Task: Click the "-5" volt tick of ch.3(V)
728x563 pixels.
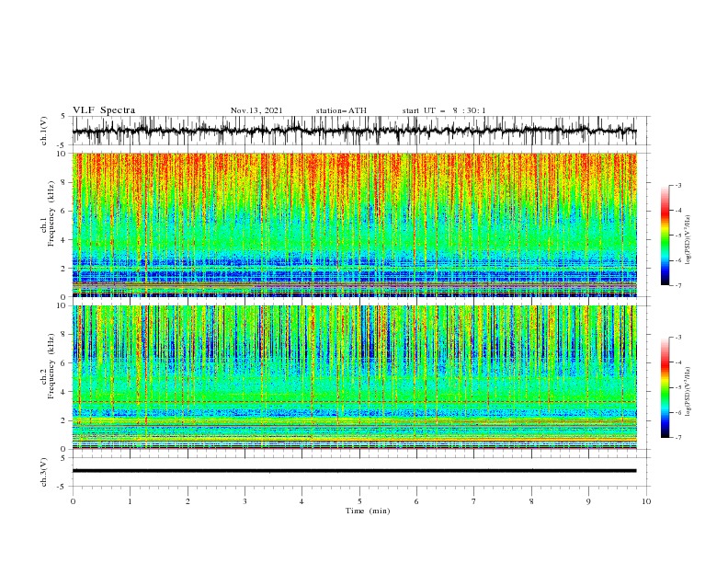Action: click(x=63, y=487)
